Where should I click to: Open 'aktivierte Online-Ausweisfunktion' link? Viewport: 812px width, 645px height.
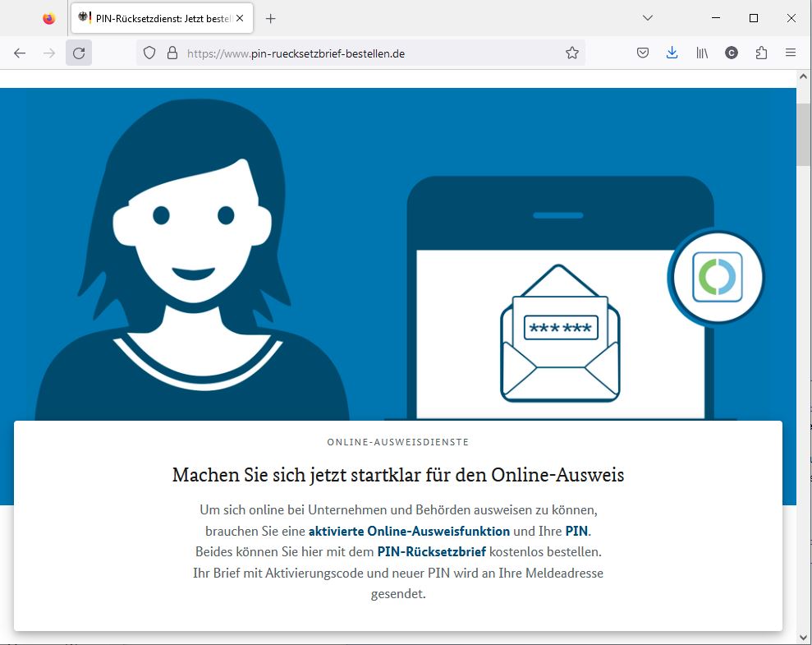[x=409, y=531]
